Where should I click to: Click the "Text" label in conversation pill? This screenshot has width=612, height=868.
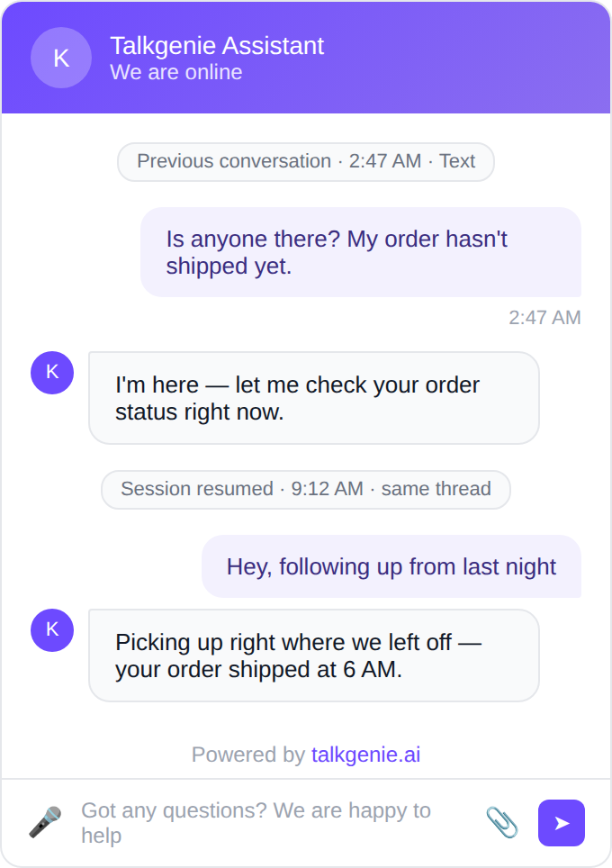(457, 161)
